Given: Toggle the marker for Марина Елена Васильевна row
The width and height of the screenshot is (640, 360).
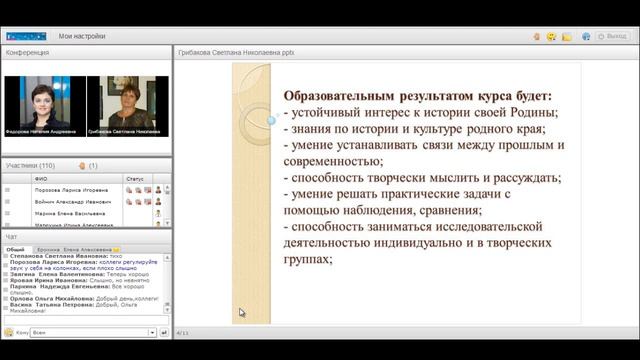Looking at the screenshot, I should [x=7, y=213].
